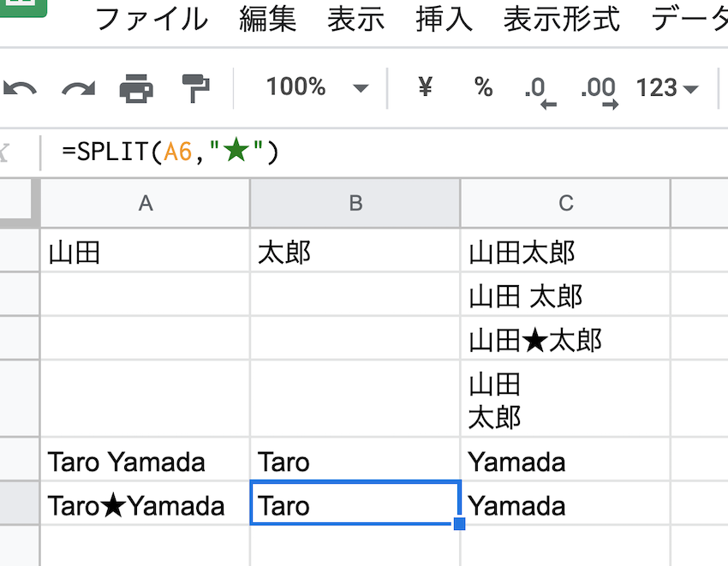The height and width of the screenshot is (566, 728).
Task: Open the 表示 menu
Action: (355, 19)
